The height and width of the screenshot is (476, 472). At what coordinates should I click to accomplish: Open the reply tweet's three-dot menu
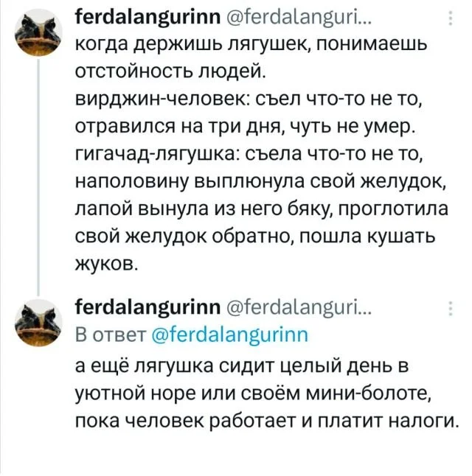click(450, 308)
